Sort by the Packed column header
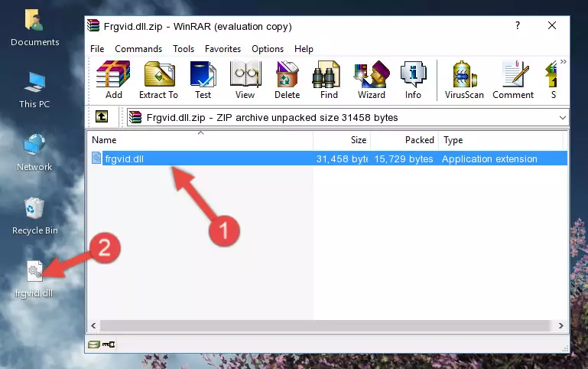The image size is (588, 369). tap(404, 140)
